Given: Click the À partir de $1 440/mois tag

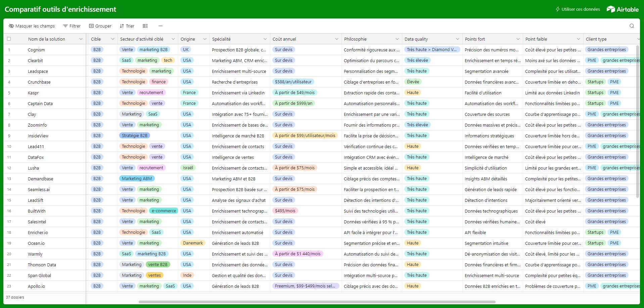Looking at the screenshot, I should pos(297,254).
